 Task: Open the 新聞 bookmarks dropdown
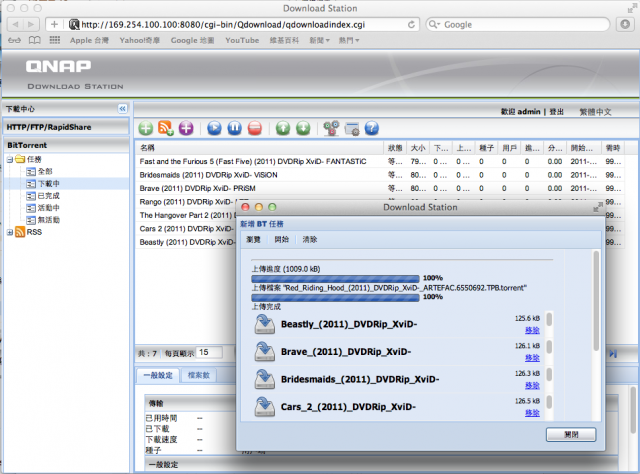point(319,40)
